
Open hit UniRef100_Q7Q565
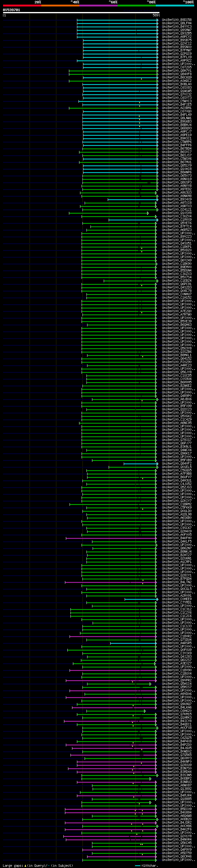[177, 755]
